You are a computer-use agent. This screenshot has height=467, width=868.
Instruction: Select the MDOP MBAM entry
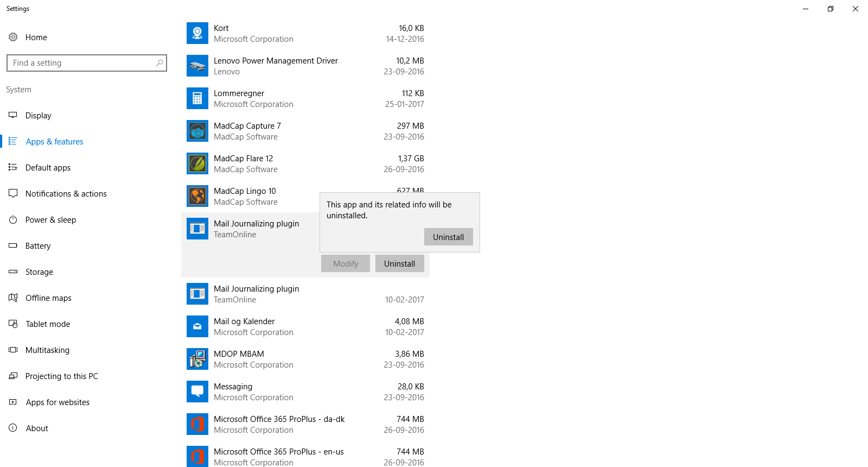(305, 359)
